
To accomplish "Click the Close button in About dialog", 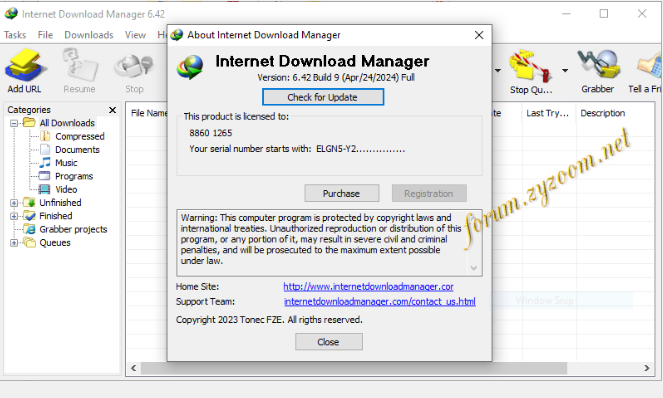I will coord(329,342).
